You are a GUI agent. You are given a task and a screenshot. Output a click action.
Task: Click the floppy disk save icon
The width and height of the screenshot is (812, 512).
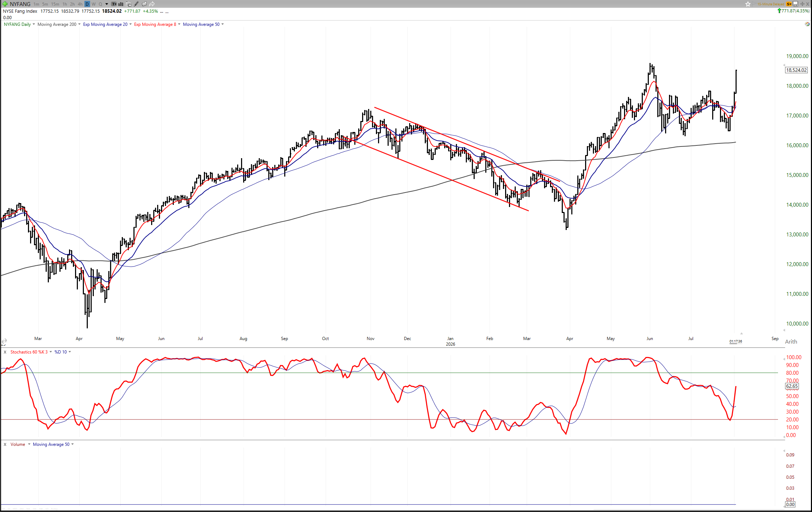[795, 4]
